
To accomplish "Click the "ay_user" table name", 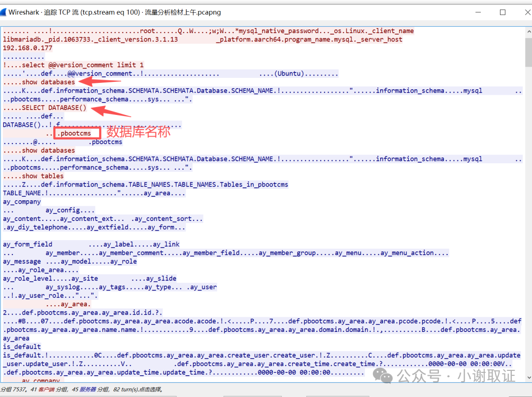I will pyautogui.click(x=202, y=287).
